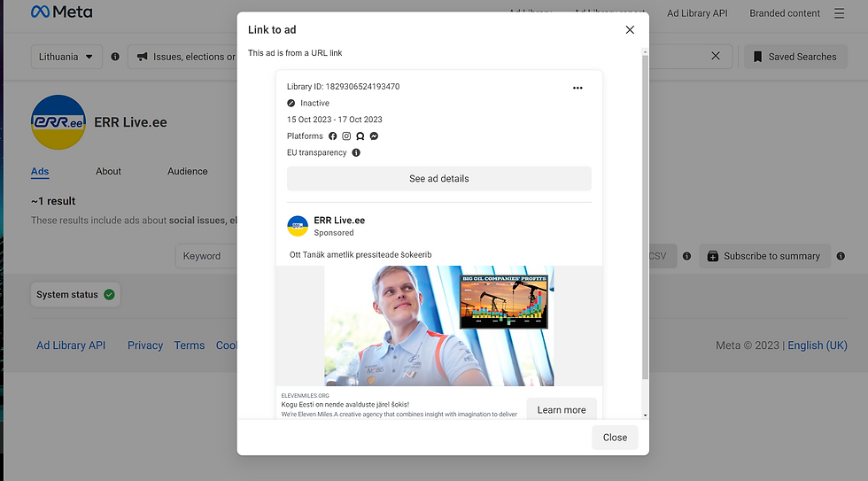The width and height of the screenshot is (868, 481).
Task: Click the date range 15 Oct 2023 - 17 Oct 2023
Action: (x=335, y=120)
